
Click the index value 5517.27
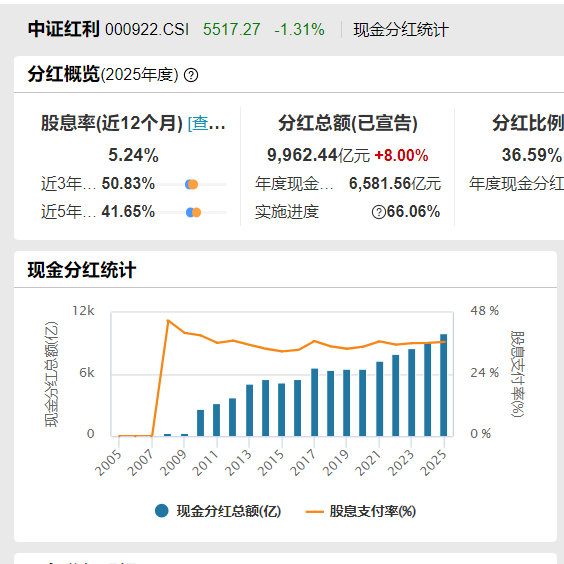coord(232,29)
